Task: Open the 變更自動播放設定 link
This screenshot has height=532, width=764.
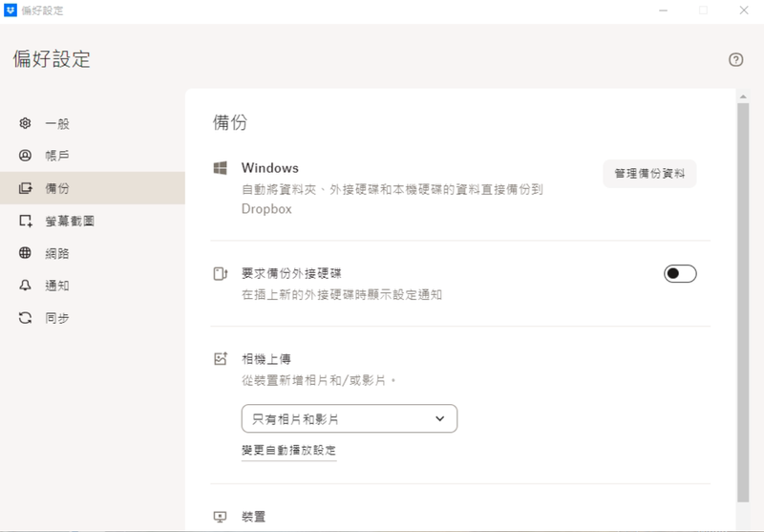Action: coord(288,450)
